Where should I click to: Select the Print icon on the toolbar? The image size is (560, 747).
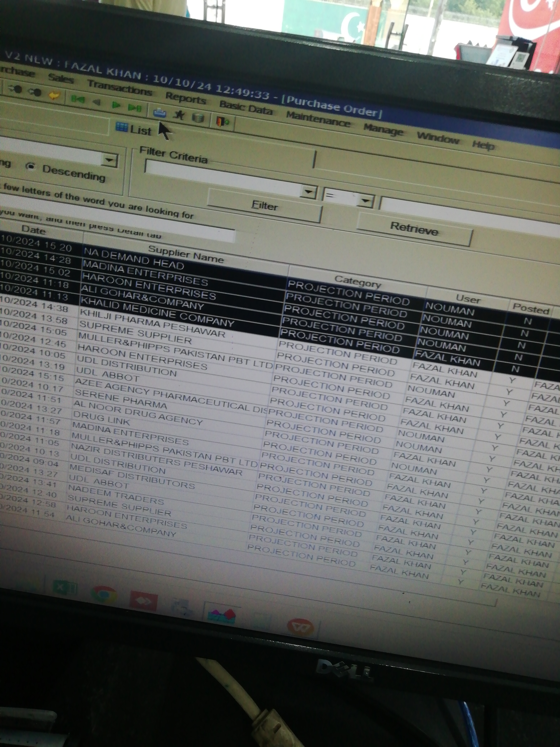[160, 113]
